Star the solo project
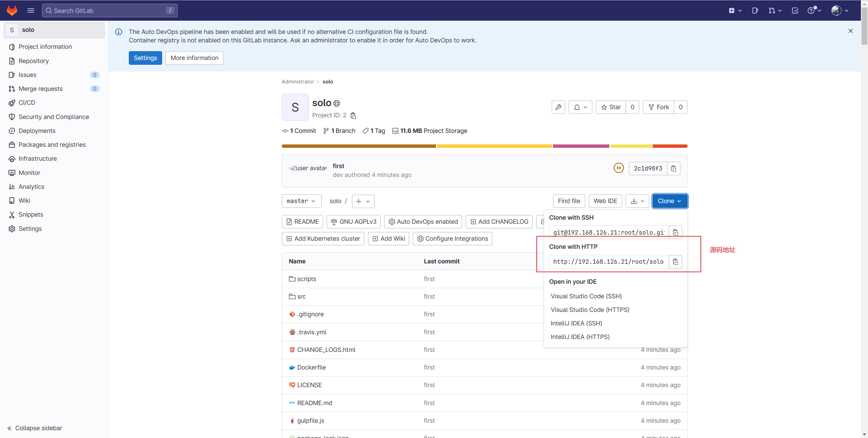Image resolution: width=868 pixels, height=438 pixels. [x=611, y=107]
